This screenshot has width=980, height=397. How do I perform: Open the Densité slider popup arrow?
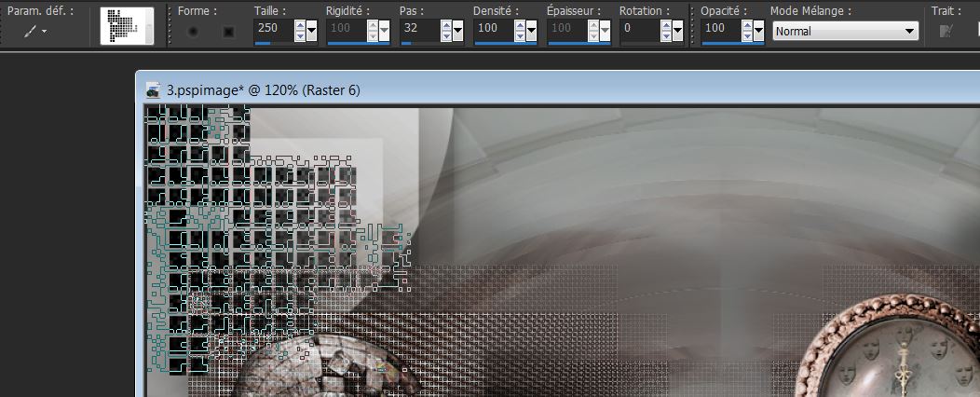click(x=532, y=30)
